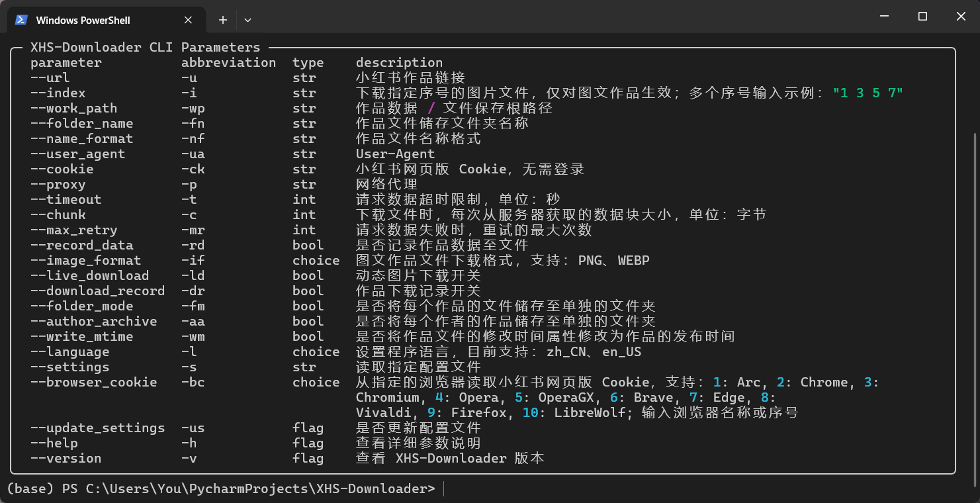Image resolution: width=980 pixels, height=503 pixels.
Task: Maximize the terminal window
Action: pyautogui.click(x=922, y=17)
